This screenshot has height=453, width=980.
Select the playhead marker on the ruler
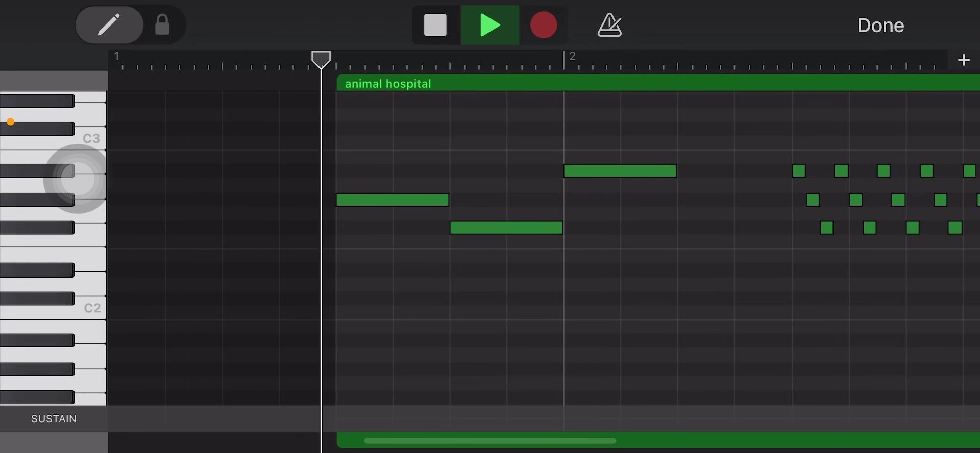pos(321,60)
